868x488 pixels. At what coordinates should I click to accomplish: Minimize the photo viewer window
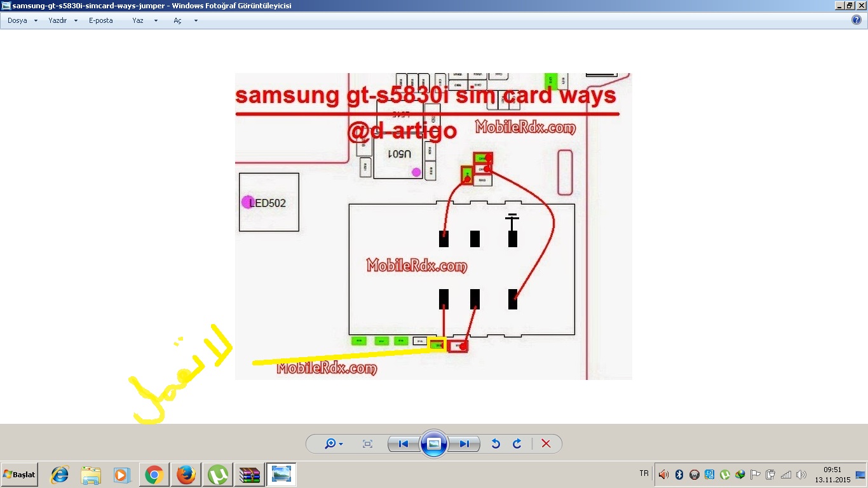839,5
